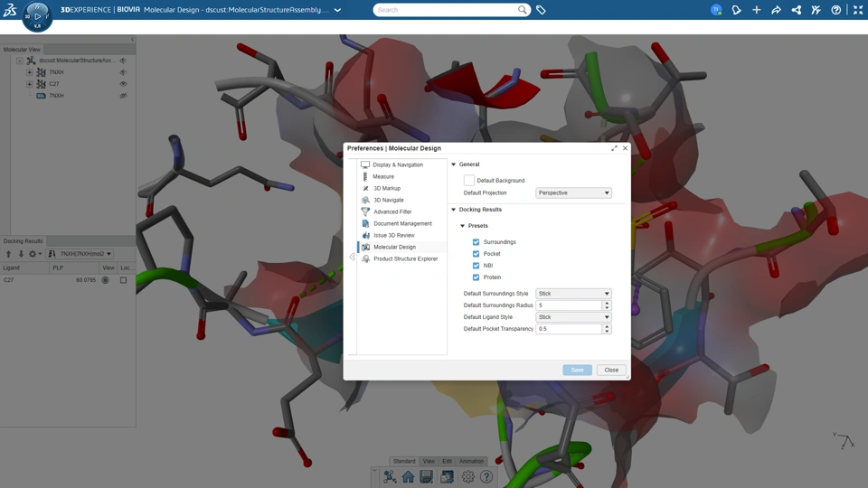Open the Default Projection dropdown
Image resolution: width=868 pixels, height=488 pixels.
[x=573, y=192]
